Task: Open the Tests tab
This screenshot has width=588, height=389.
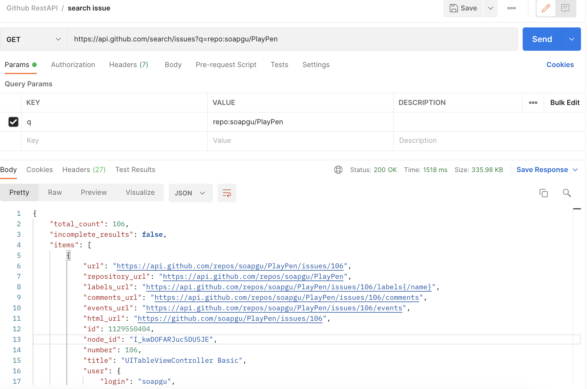Action: coord(279,65)
